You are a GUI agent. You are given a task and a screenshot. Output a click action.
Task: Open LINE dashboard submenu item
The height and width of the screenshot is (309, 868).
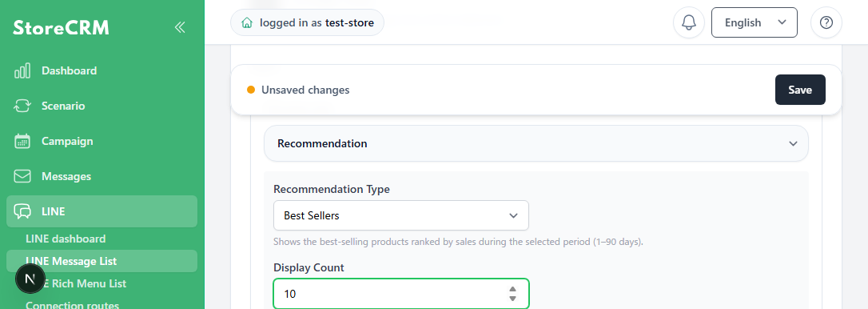[66, 239]
